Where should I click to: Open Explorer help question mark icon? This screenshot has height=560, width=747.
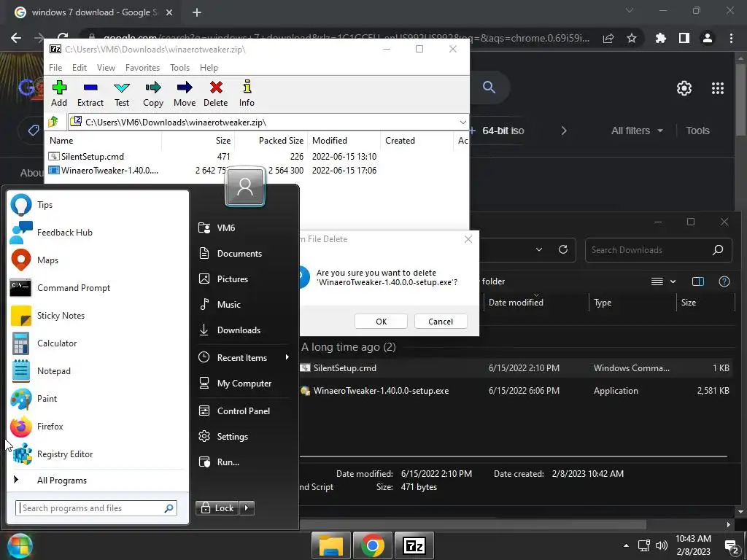point(724,281)
